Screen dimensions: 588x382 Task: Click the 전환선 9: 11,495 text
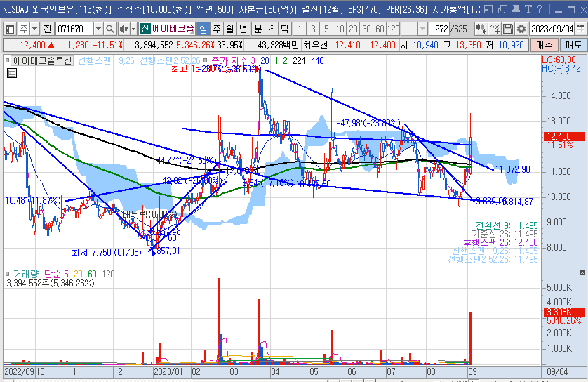507,225
